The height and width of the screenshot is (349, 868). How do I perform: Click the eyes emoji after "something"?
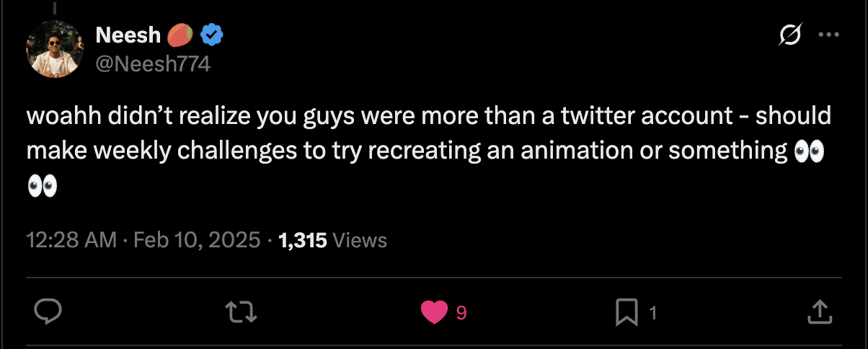pos(808,151)
